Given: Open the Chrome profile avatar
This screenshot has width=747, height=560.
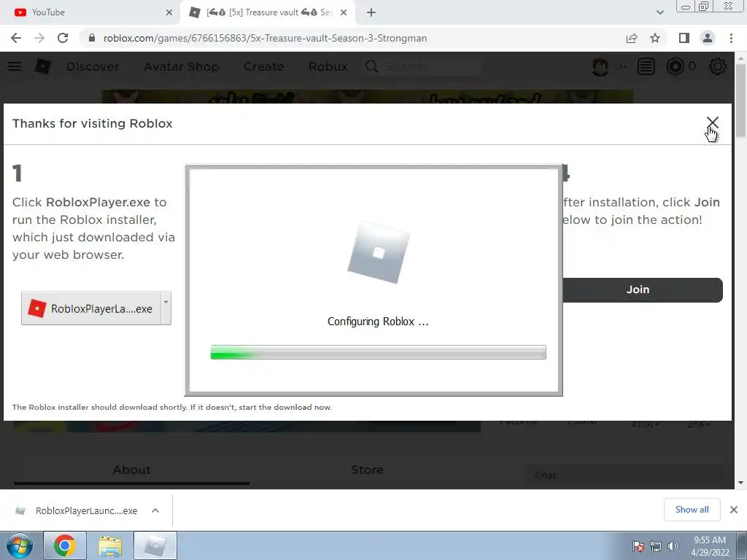Looking at the screenshot, I should (708, 38).
